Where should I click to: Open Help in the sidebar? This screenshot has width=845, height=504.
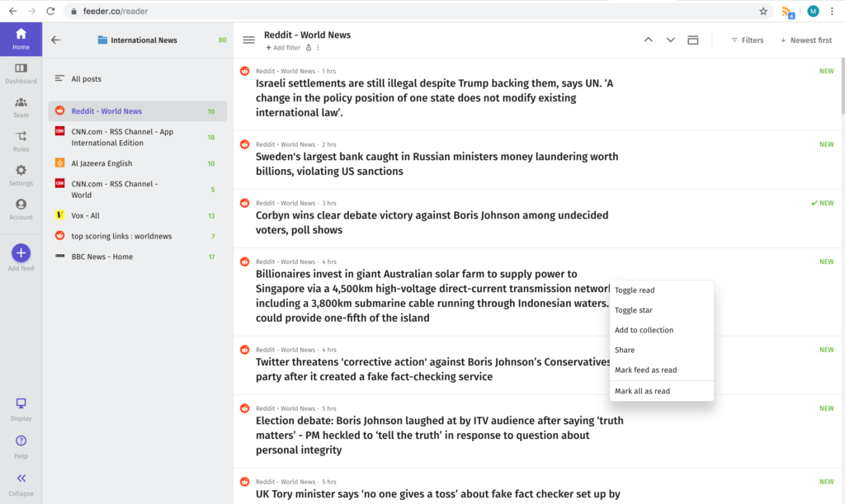21,447
